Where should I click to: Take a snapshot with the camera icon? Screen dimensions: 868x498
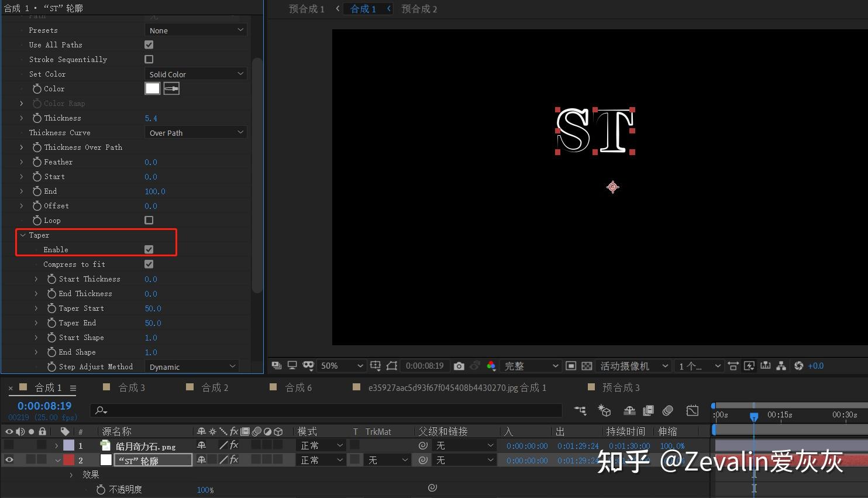(x=459, y=366)
